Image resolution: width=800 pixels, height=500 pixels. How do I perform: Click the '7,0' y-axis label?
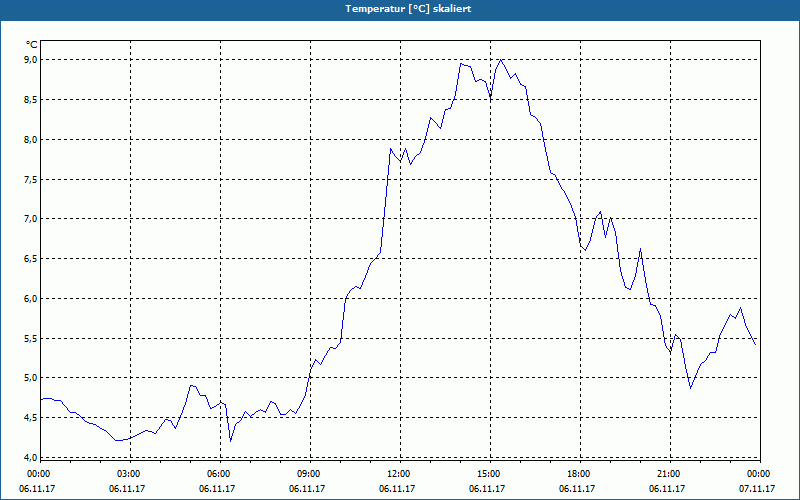[x=31, y=219]
